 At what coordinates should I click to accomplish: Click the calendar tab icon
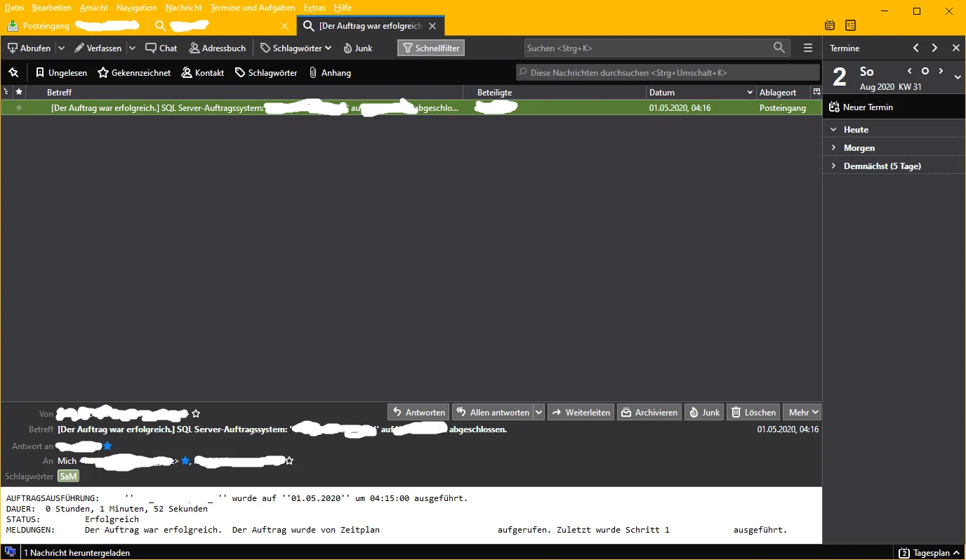830,25
